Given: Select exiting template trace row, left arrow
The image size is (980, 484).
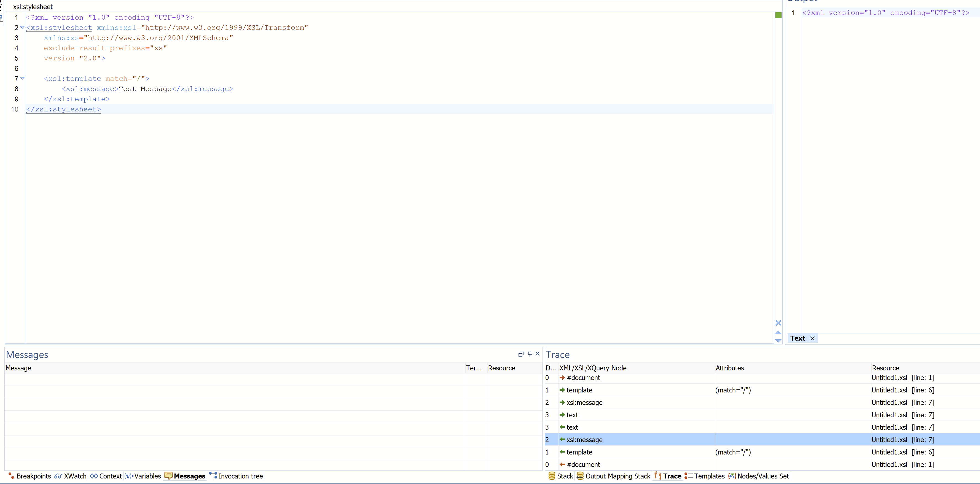Looking at the screenshot, I should (x=762, y=452).
